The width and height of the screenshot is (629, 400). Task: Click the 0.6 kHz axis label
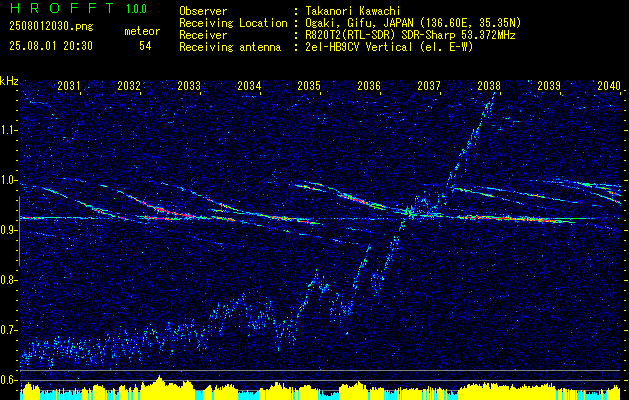click(x=8, y=380)
